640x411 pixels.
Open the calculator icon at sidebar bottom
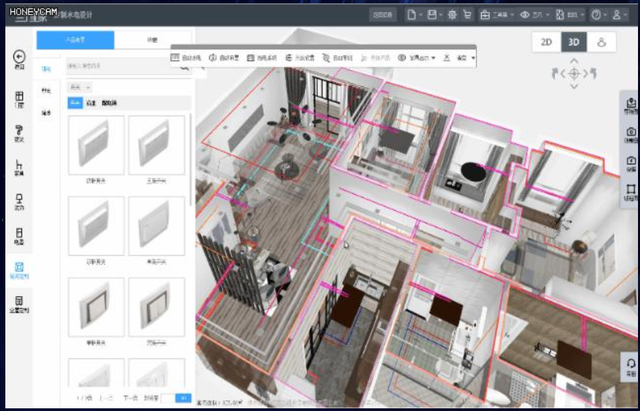pyautogui.click(x=19, y=301)
